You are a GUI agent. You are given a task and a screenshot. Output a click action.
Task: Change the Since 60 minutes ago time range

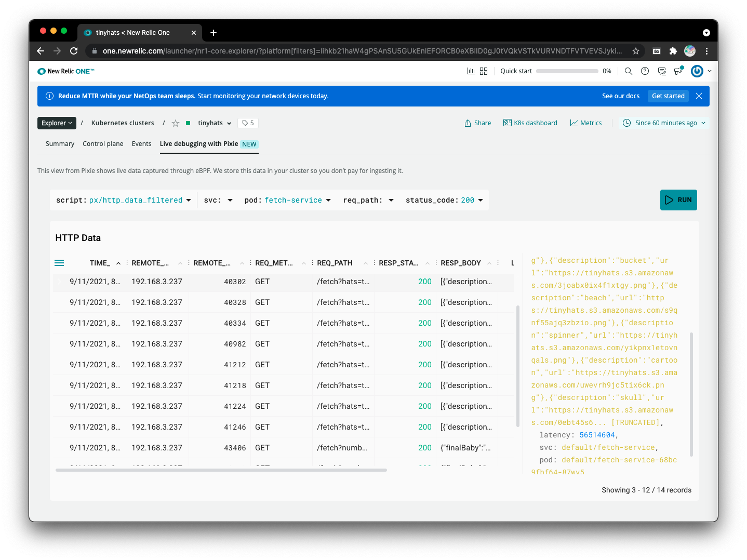click(x=665, y=123)
